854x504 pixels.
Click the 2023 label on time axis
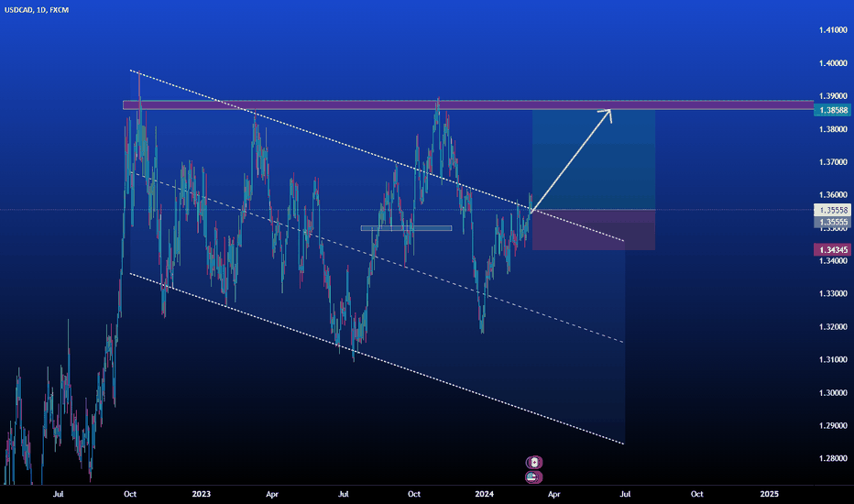pos(201,494)
